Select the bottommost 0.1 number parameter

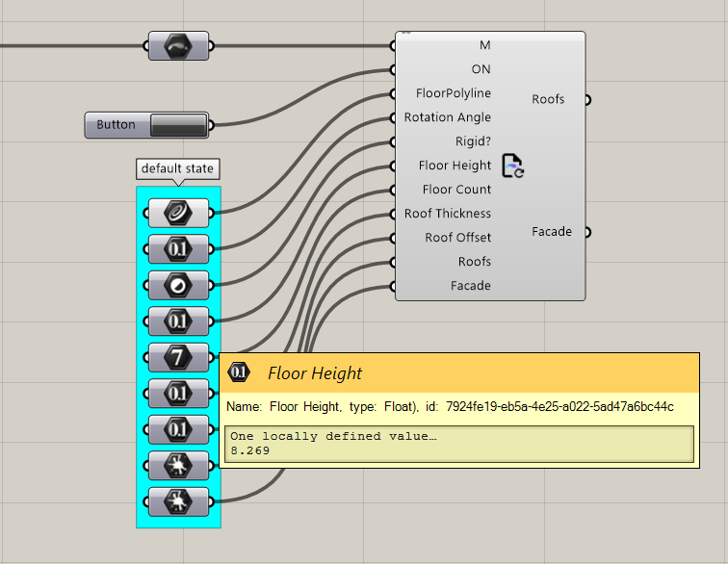pos(178,429)
